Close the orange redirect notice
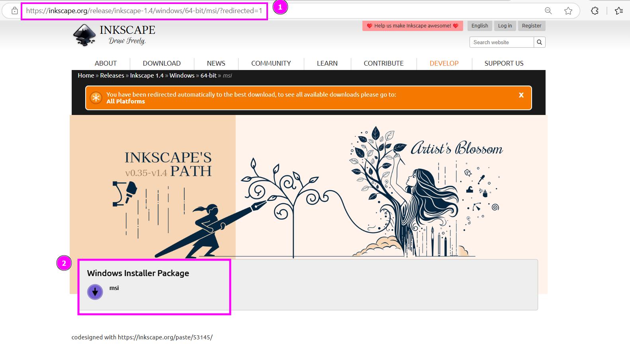The width and height of the screenshot is (630, 364). click(521, 95)
